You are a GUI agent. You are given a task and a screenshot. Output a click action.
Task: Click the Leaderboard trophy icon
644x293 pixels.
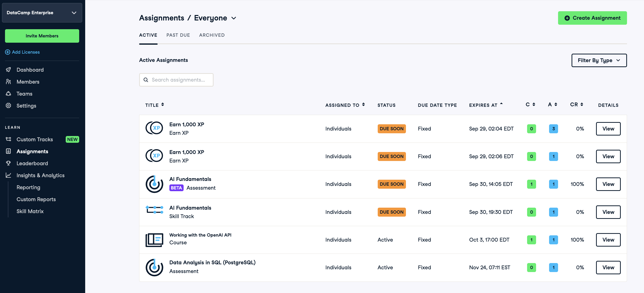pos(8,163)
